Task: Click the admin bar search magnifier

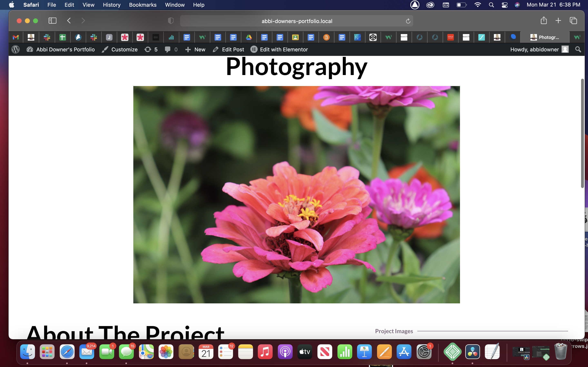Action: (578, 50)
